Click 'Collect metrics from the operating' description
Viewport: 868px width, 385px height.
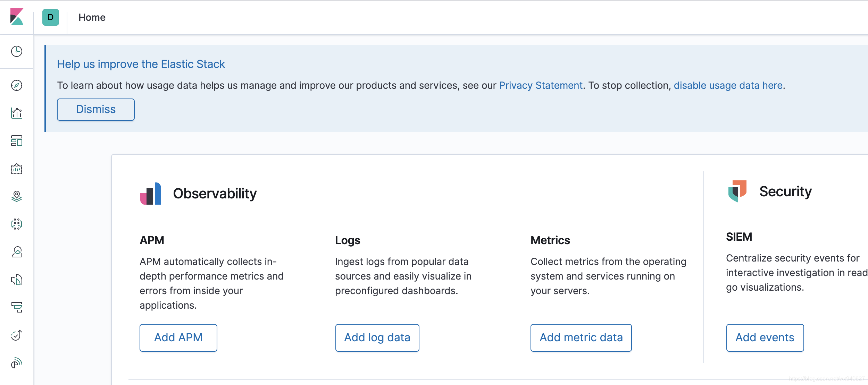pos(609,276)
